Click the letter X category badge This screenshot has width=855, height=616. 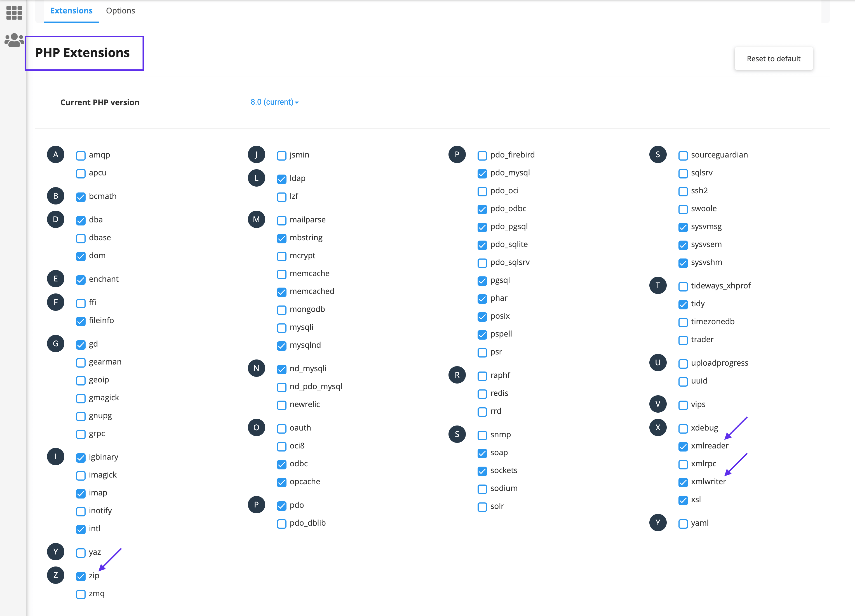click(x=658, y=427)
